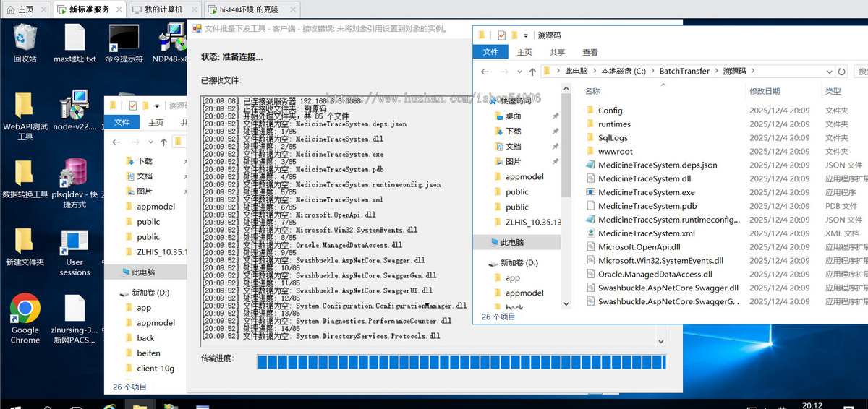Expand the address bar history dropdown
868x409 pixels.
(x=827, y=72)
